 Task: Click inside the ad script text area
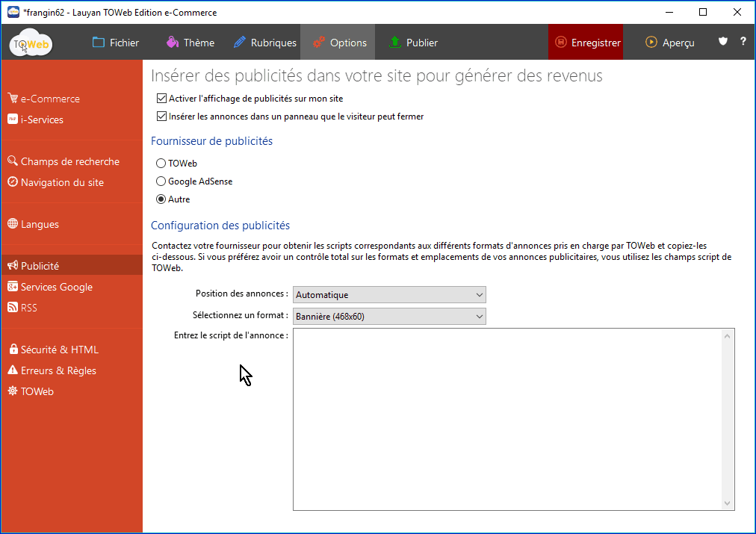[x=506, y=418]
